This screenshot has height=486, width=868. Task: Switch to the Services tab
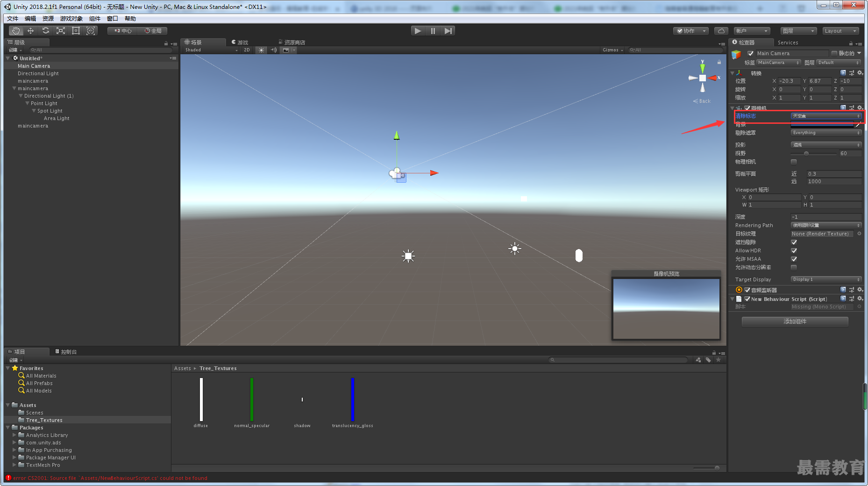788,43
